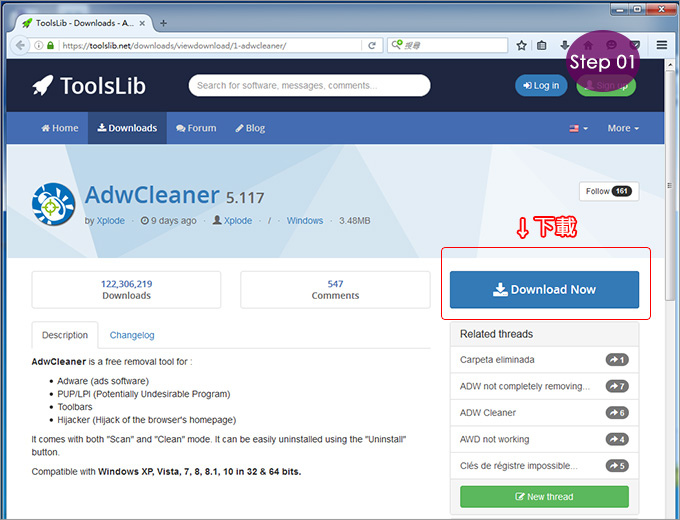The width and height of the screenshot is (680, 520).
Task: Click the Follow button
Action: pyautogui.click(x=609, y=191)
